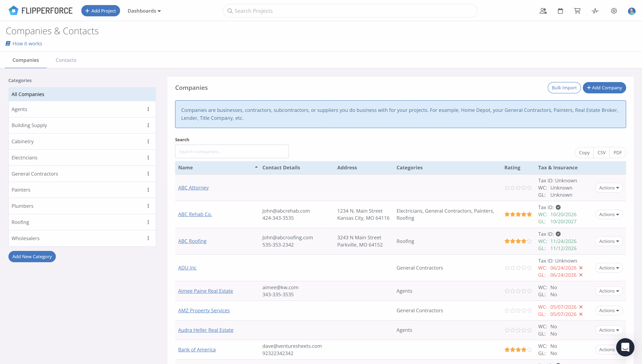Open the settings gear icon
Viewport: 642px width, 364px height.
click(x=614, y=11)
